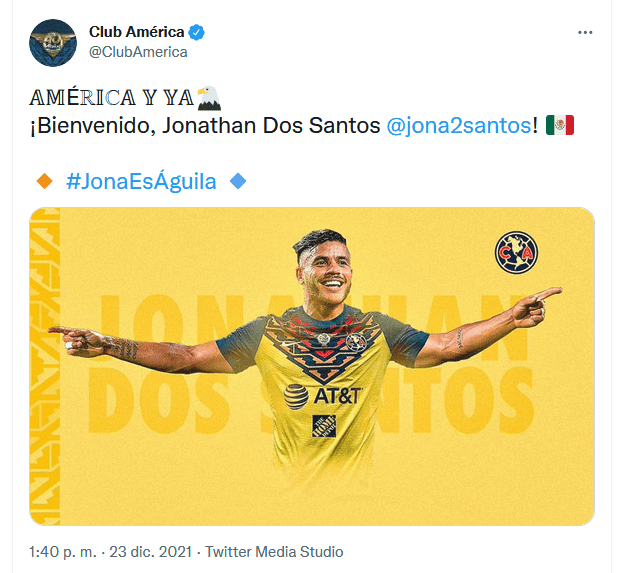The width and height of the screenshot is (625, 573).
Task: Click the 23 dic. 2021 date
Action: point(151,552)
